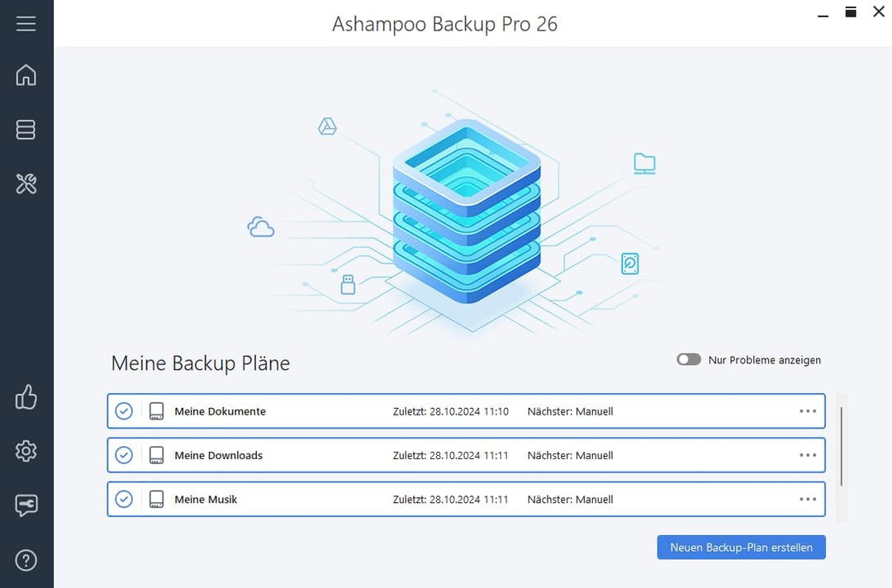Viewport: 892px width, 588px height.
Task: Open the three-dot menu for Meine Downloads
Action: tap(807, 455)
